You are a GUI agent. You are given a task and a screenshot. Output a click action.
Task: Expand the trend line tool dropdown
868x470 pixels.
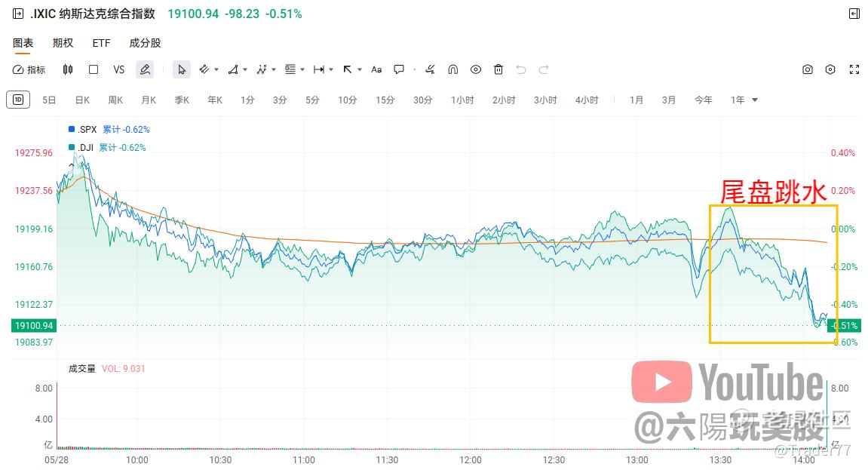pos(216,69)
